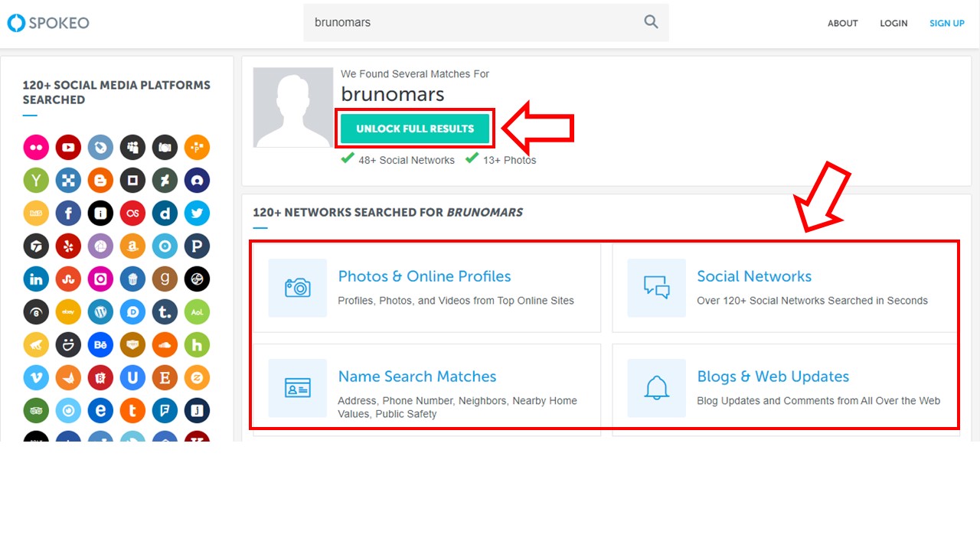Click the red Yelp icon
The height and width of the screenshot is (551, 980).
pyautogui.click(x=68, y=246)
